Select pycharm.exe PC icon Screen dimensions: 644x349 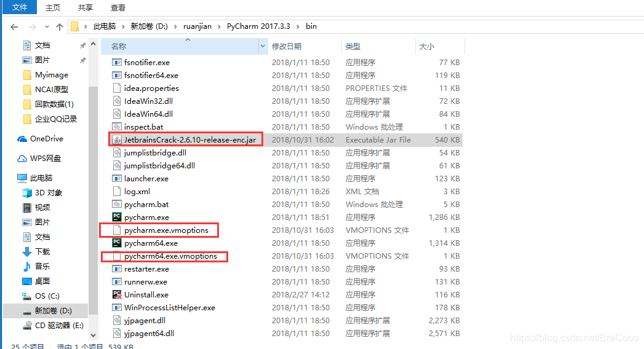point(117,218)
